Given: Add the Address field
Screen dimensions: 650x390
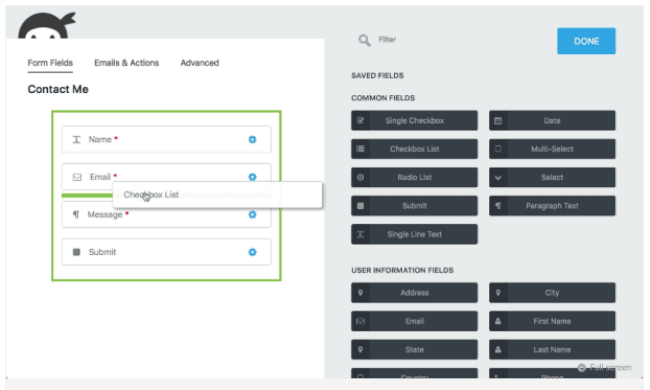Looking at the screenshot, I should (414, 293).
